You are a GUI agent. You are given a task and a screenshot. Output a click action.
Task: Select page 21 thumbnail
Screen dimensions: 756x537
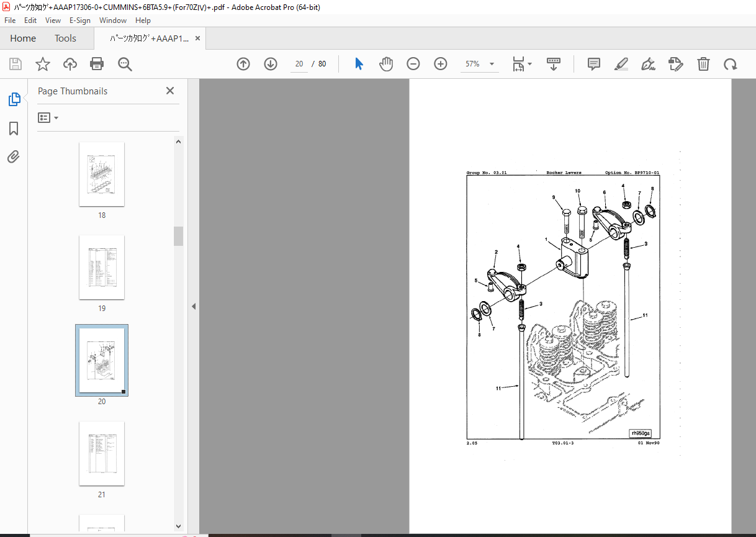(102, 454)
